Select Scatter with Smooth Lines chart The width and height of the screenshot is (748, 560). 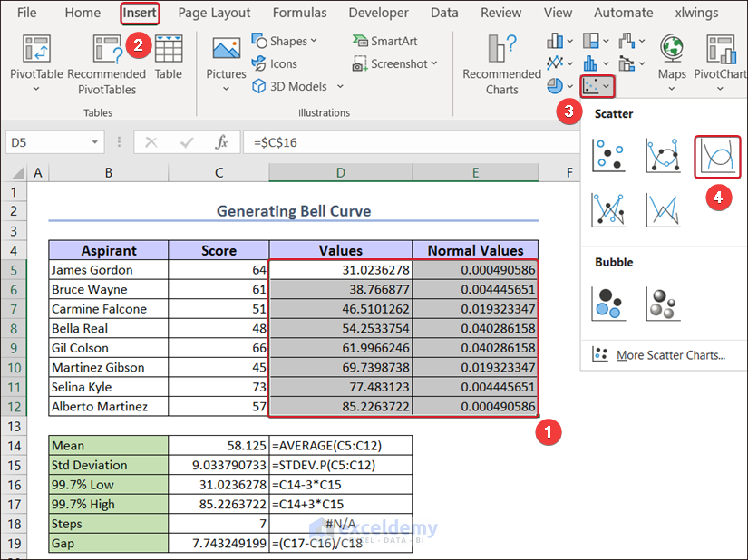point(717,156)
